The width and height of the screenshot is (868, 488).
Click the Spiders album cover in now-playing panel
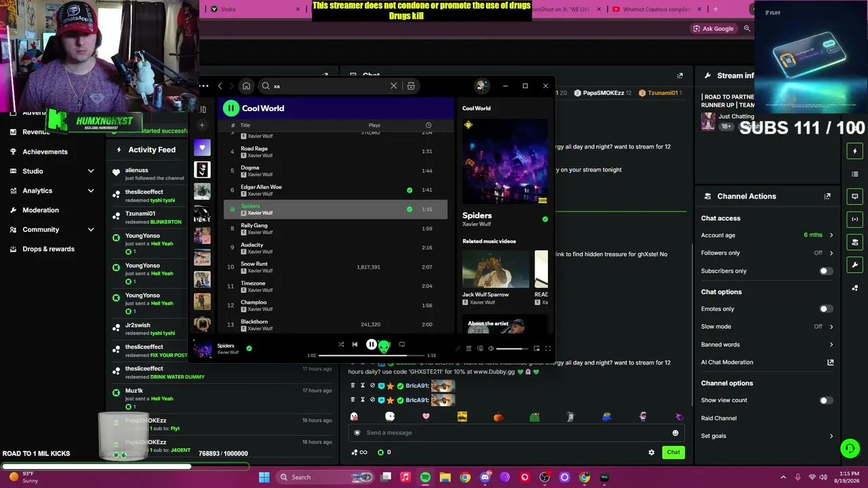pyautogui.click(x=505, y=161)
